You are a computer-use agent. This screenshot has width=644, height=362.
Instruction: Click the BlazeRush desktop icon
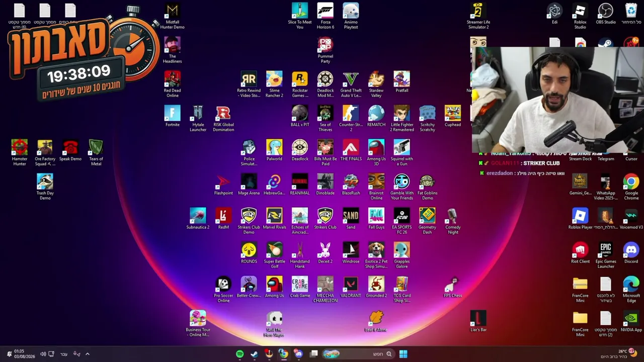tap(351, 185)
